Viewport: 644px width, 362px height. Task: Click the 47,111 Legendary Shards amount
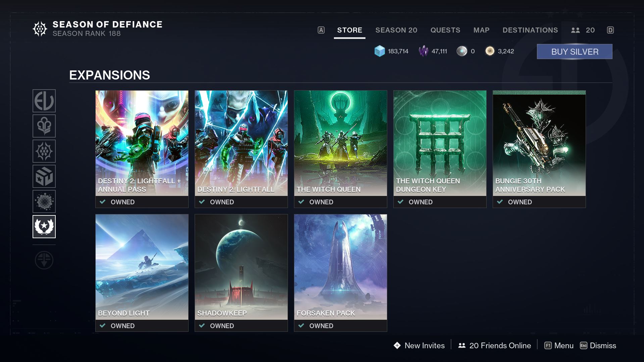[x=439, y=51]
